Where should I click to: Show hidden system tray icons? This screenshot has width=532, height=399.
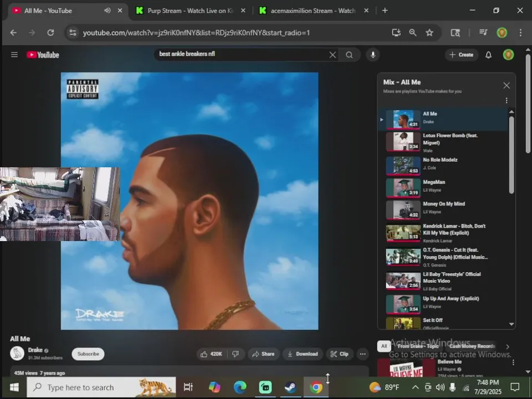(415, 387)
